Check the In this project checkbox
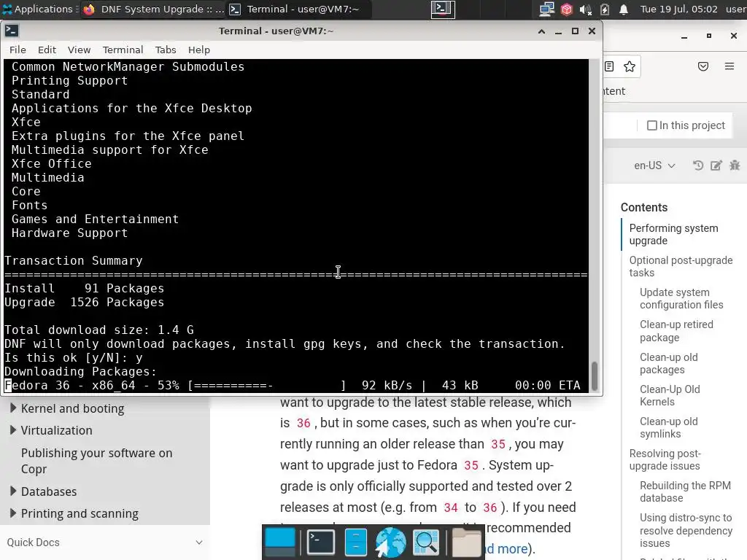Image resolution: width=747 pixels, height=560 pixels. pos(651,125)
